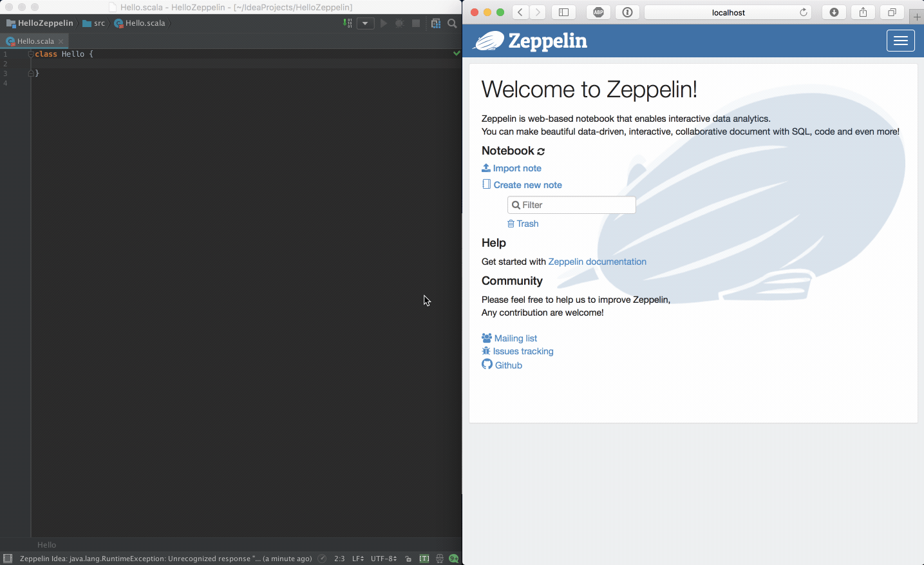Image resolution: width=924 pixels, height=565 pixels.
Task: Show all tabs in Safari
Action: coord(892,12)
